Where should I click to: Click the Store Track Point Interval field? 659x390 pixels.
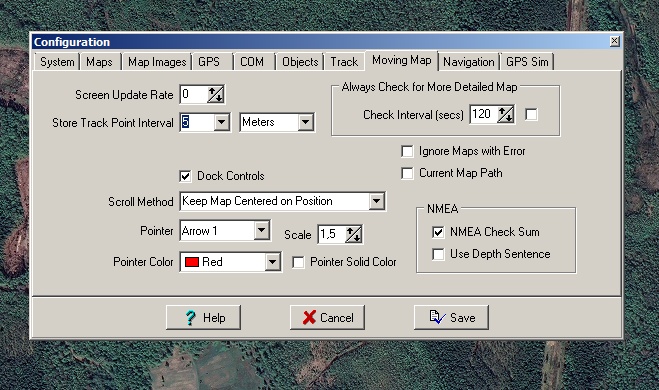197,122
